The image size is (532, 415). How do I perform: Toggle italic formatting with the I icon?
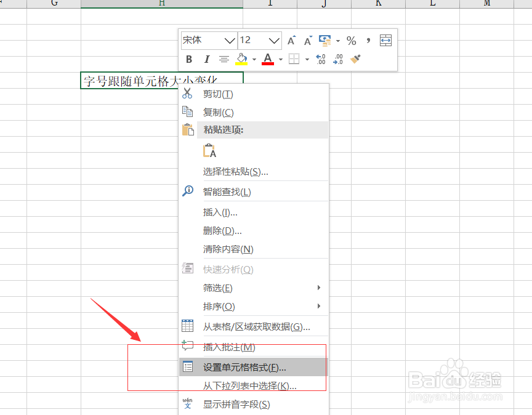pyautogui.click(x=206, y=59)
